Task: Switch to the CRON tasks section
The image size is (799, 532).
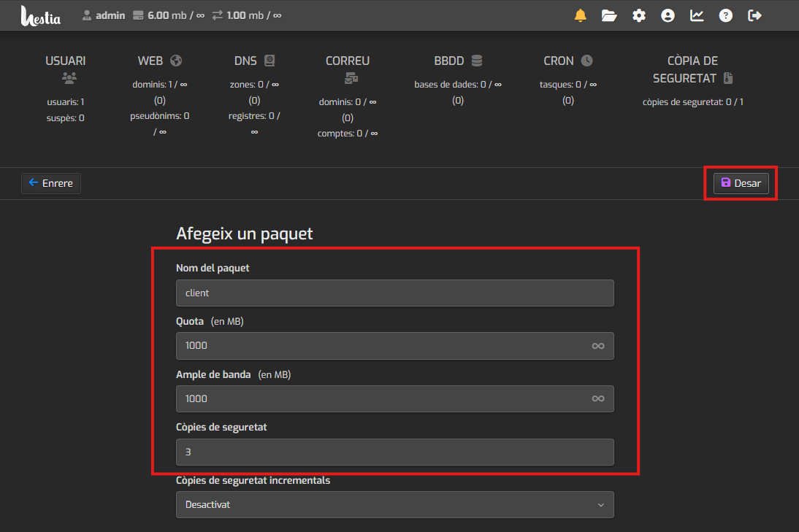Action: [x=567, y=61]
